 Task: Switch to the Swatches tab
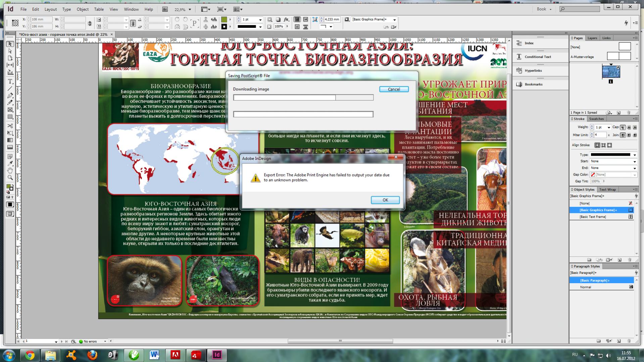tap(596, 119)
